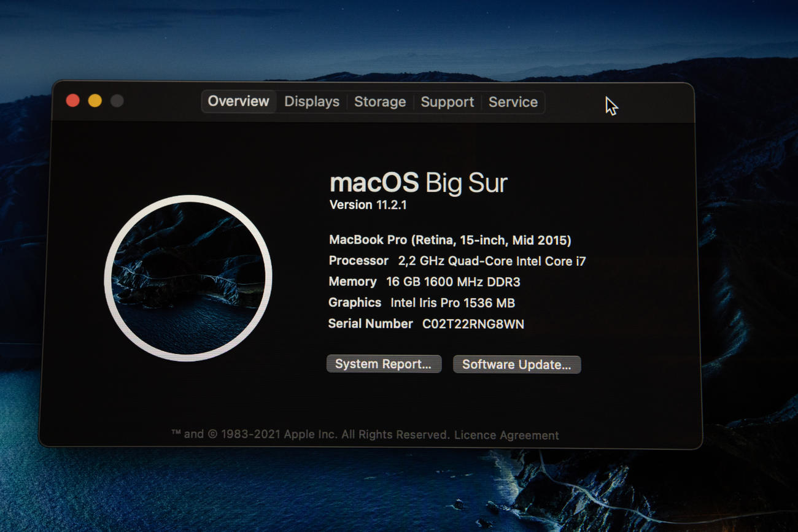Click the Processor 2,2 GHz Quad-Core line

457,261
